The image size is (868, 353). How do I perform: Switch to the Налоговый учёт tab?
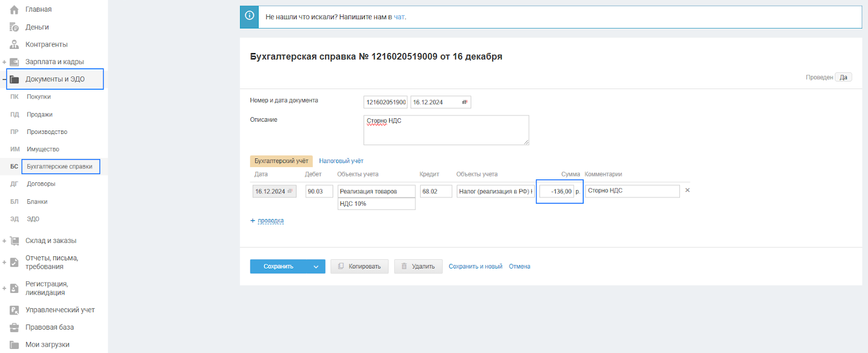341,161
